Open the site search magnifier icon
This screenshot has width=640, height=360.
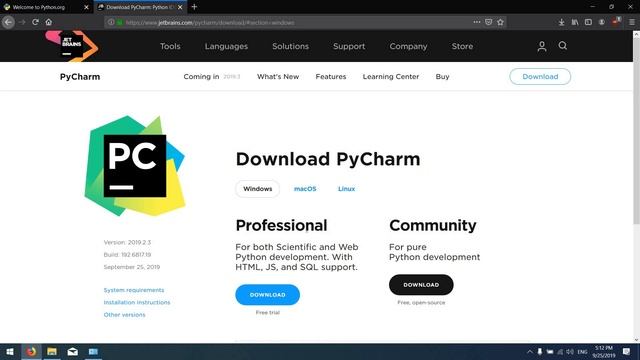(563, 46)
